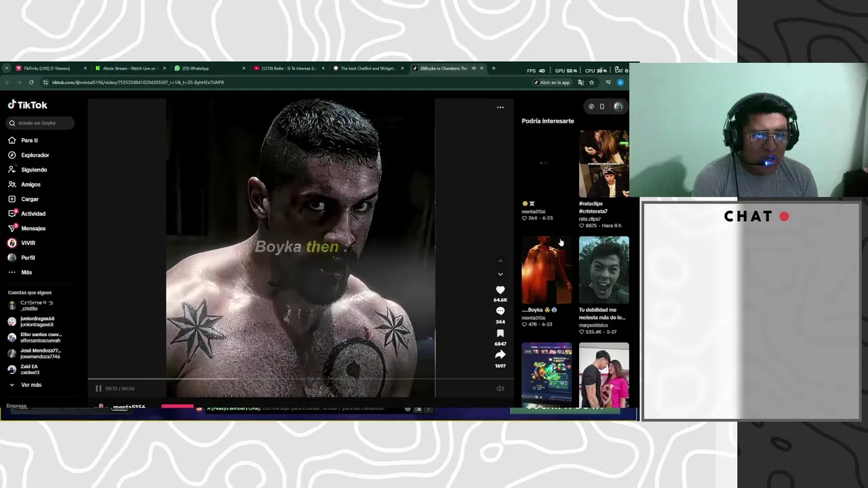Go to VIVIR live section
Image resolution: width=868 pixels, height=488 pixels.
22,243
